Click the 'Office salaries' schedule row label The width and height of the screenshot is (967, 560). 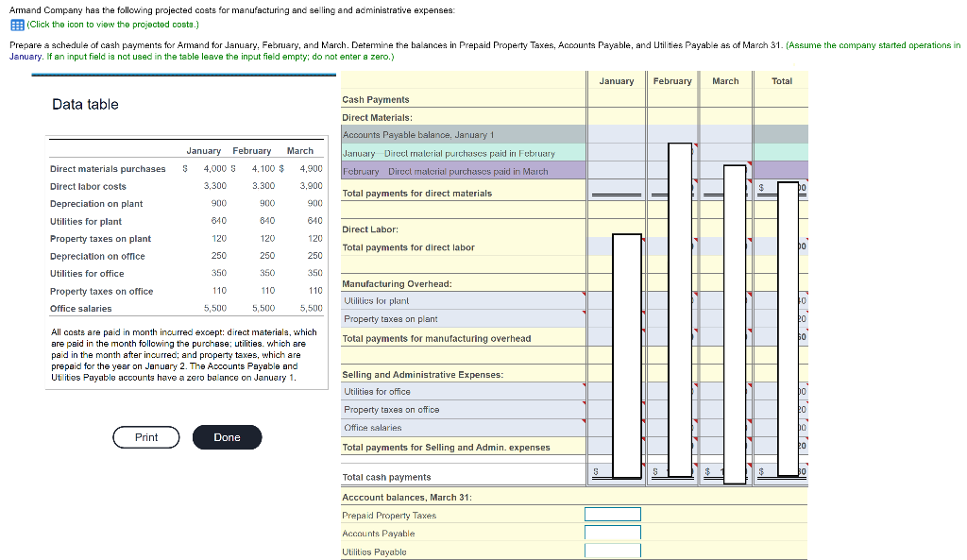coord(372,428)
